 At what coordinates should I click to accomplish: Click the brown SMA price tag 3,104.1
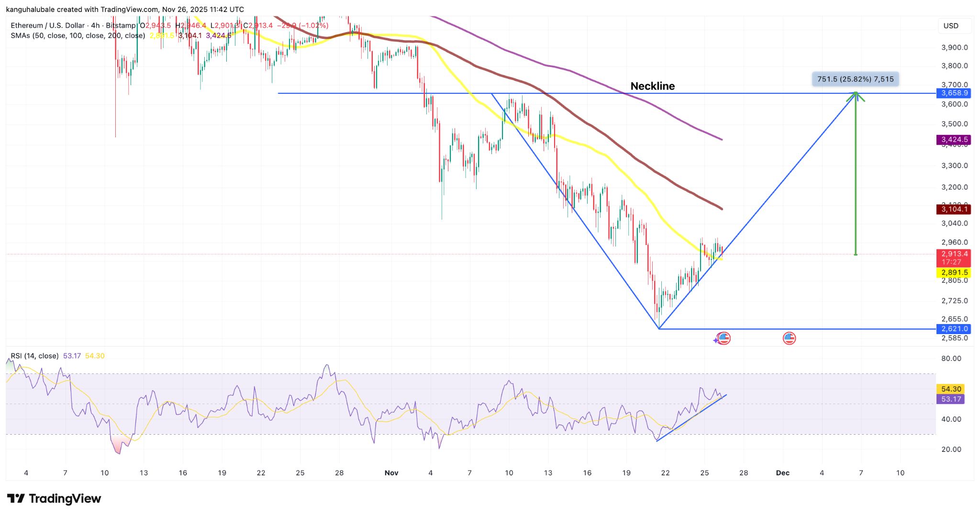coord(954,209)
